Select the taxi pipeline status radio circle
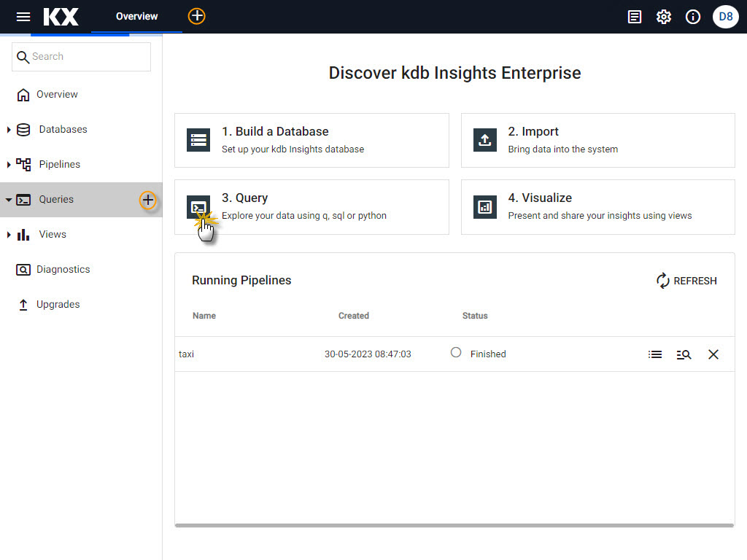 456,352
